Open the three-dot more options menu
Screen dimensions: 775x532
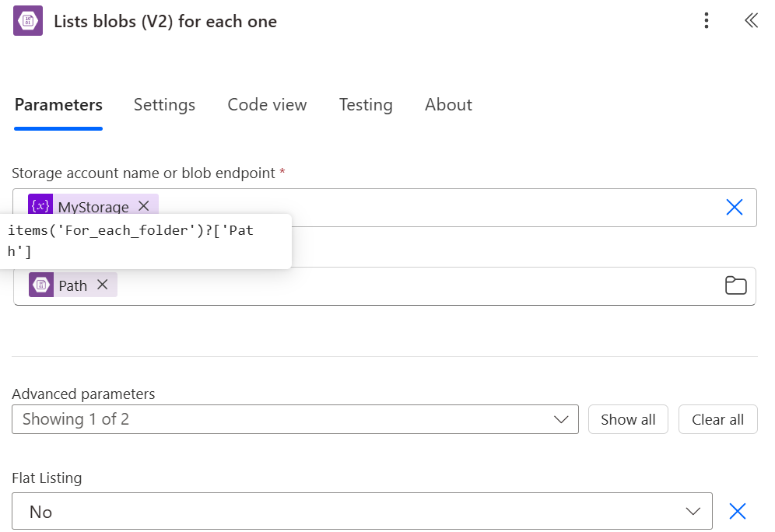(706, 21)
